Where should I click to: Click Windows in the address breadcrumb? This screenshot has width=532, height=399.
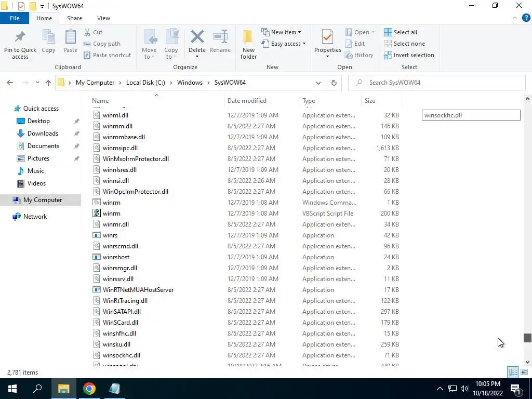tap(190, 83)
